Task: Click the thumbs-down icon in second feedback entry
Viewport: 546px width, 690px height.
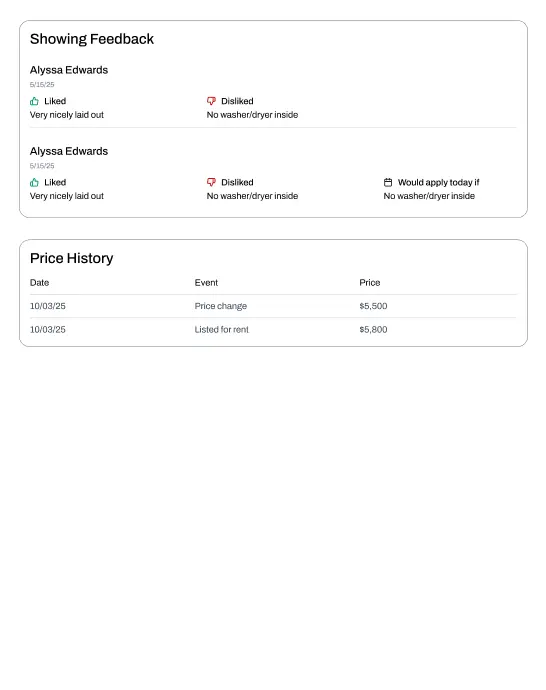Action: [x=211, y=182]
